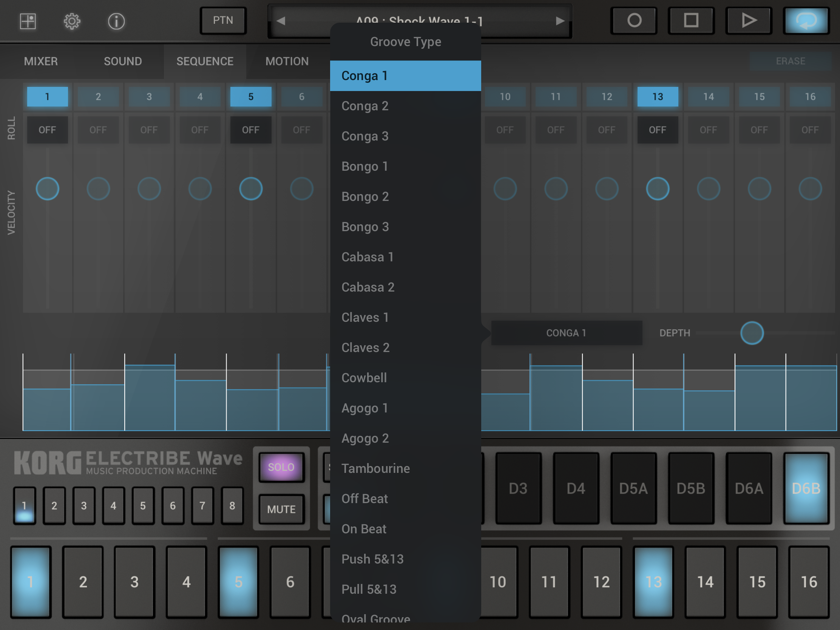Open the grid layout icon

click(x=28, y=21)
